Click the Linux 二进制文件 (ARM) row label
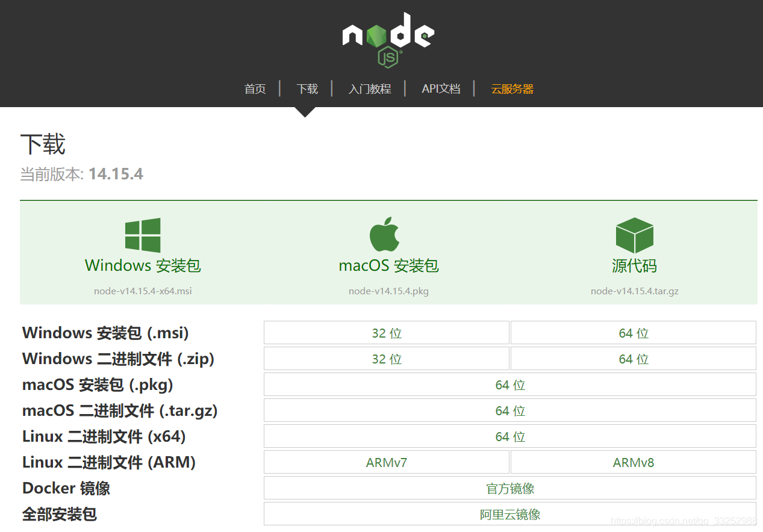 [x=109, y=462]
